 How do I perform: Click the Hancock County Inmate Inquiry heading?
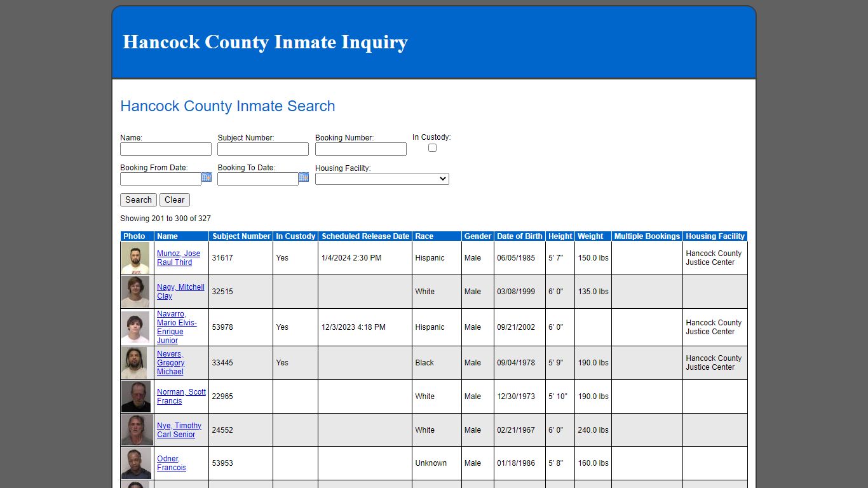tap(265, 42)
